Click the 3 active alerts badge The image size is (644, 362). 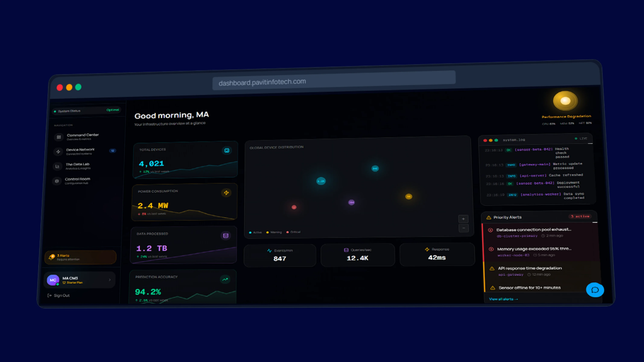tap(580, 216)
